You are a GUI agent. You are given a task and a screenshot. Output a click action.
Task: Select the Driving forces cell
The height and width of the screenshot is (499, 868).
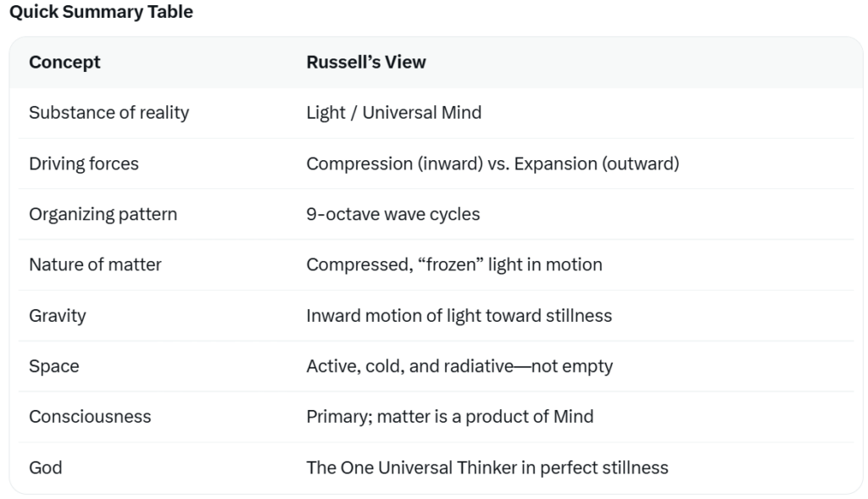coord(84,164)
